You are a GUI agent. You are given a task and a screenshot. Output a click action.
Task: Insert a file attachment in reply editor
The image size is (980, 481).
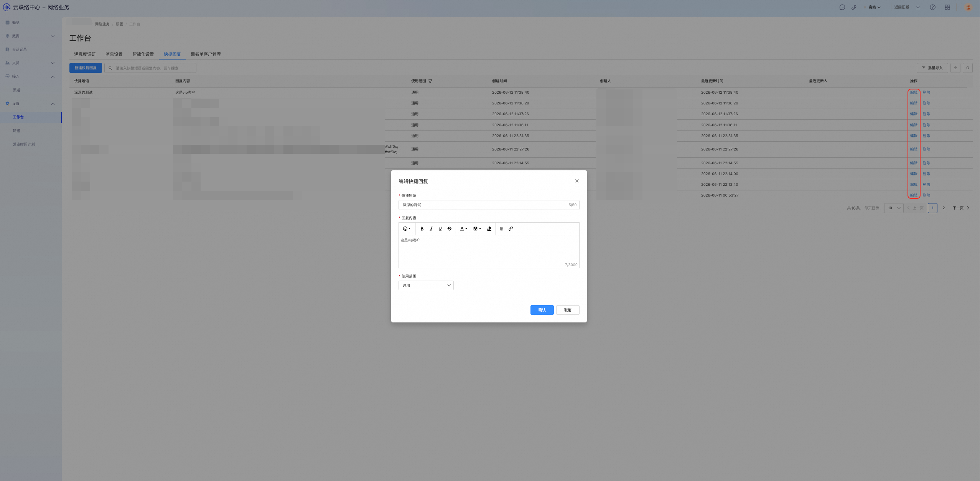point(501,229)
